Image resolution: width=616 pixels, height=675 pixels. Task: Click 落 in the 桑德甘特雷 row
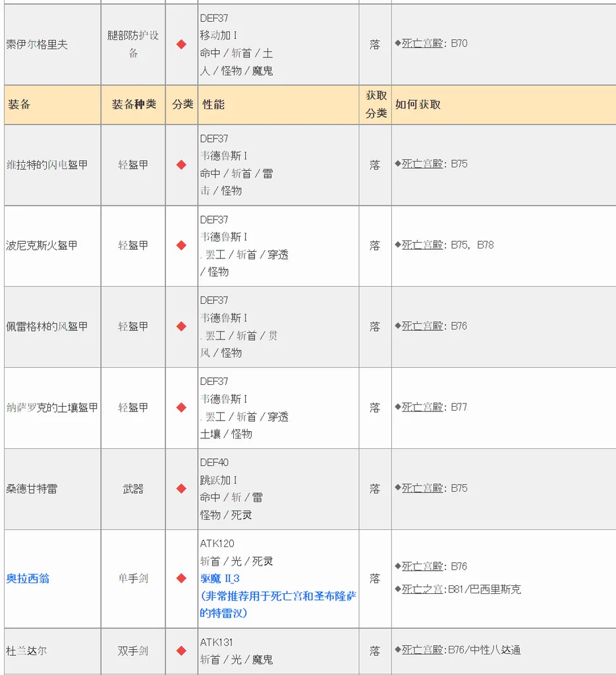pos(375,489)
